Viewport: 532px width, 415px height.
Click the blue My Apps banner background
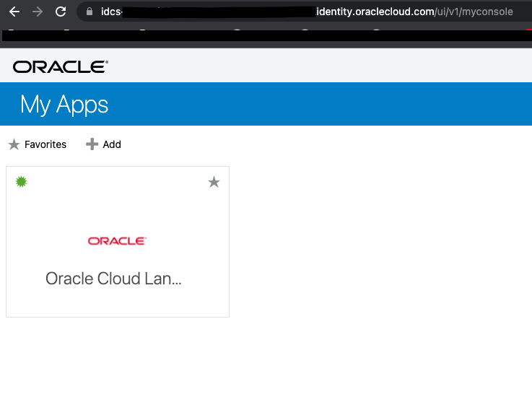tap(325, 105)
